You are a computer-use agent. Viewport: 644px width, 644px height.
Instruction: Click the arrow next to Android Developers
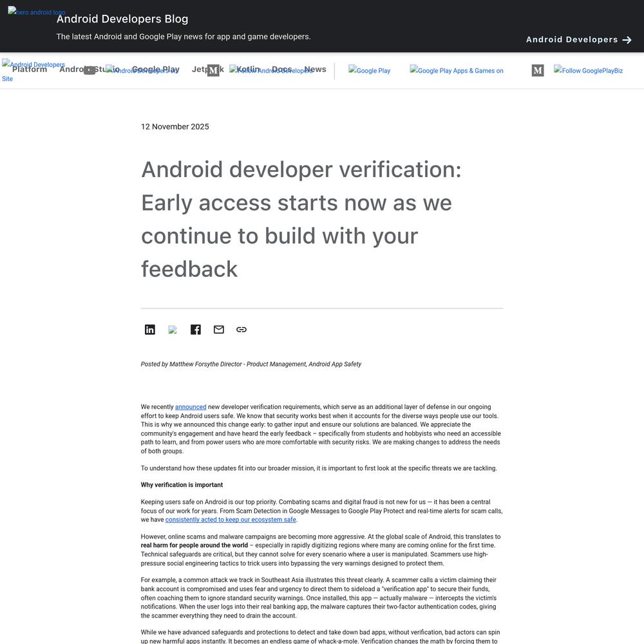coord(627,40)
